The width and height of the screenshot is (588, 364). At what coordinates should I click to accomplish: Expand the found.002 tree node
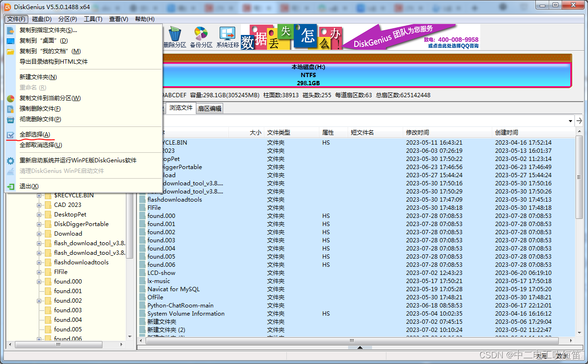pos(39,301)
